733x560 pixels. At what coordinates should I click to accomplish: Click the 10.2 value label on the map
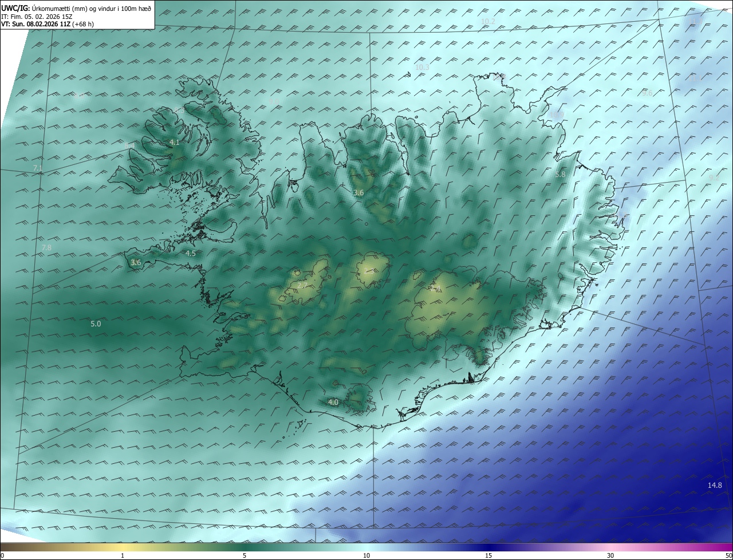(488, 22)
